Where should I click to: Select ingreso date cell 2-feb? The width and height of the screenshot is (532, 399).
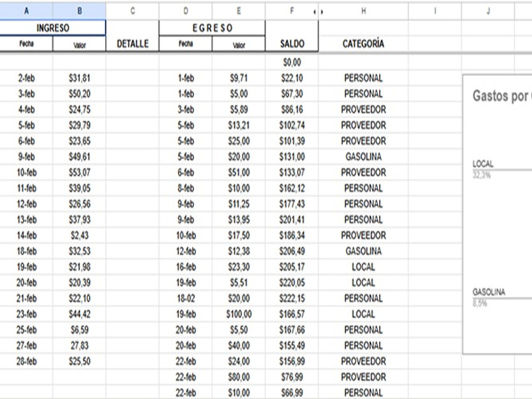[26, 78]
